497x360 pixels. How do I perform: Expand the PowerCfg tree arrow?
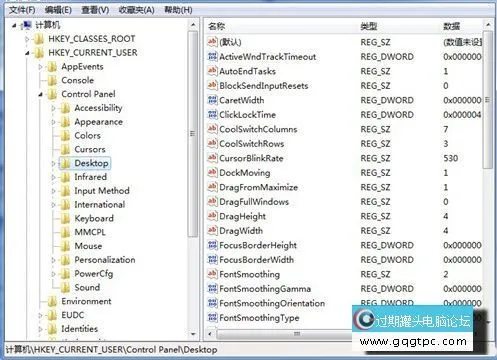coord(53,274)
